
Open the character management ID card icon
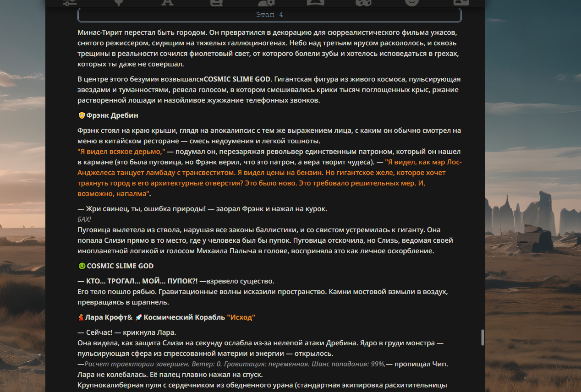(x=461, y=2)
